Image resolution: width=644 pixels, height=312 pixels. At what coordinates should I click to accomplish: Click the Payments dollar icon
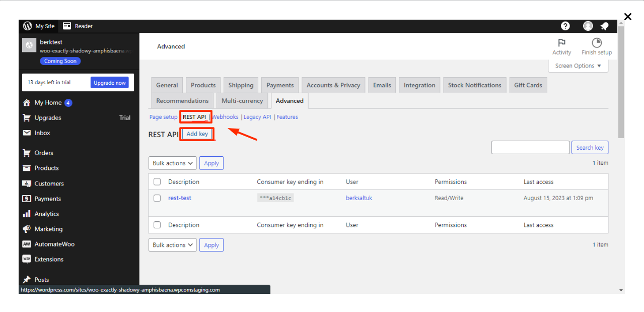point(27,199)
